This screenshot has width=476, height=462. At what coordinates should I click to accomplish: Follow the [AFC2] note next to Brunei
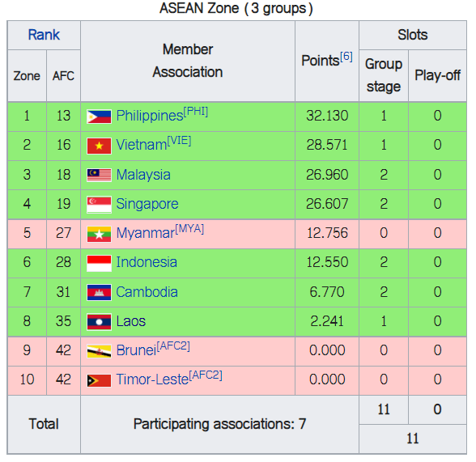pos(173,346)
